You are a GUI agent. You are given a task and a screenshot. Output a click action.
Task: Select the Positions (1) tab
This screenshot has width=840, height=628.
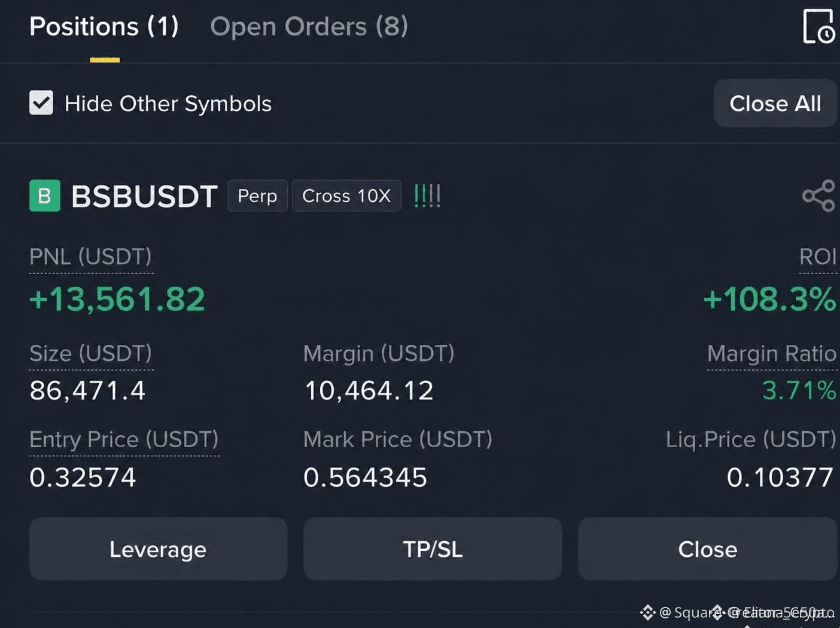pyautogui.click(x=104, y=26)
